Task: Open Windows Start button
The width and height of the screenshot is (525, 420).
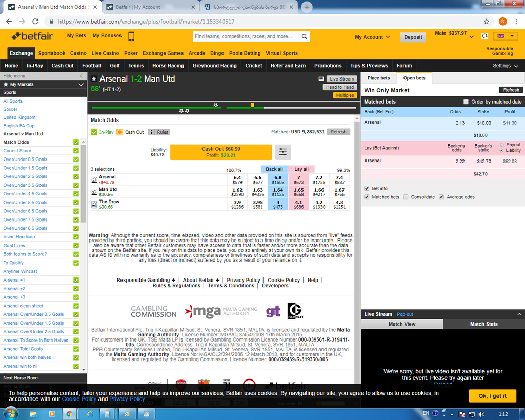Action: [10, 414]
